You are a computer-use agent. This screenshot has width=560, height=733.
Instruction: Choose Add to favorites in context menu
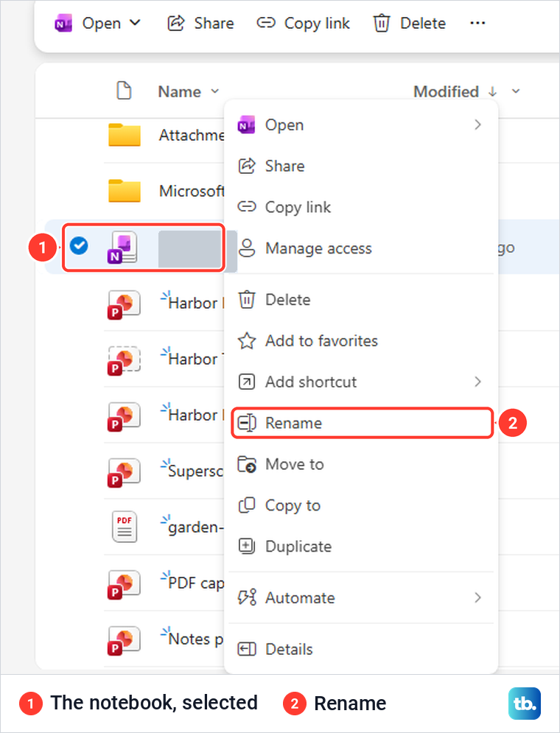pyautogui.click(x=360, y=341)
